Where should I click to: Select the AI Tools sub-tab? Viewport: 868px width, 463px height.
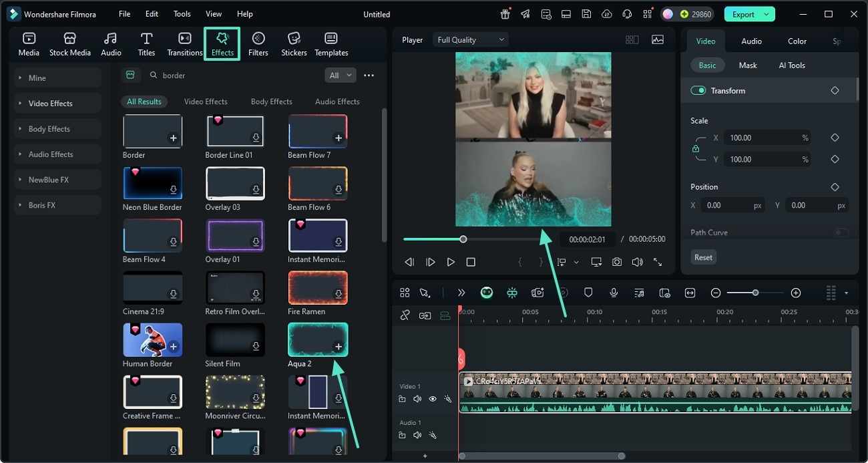pyautogui.click(x=792, y=65)
